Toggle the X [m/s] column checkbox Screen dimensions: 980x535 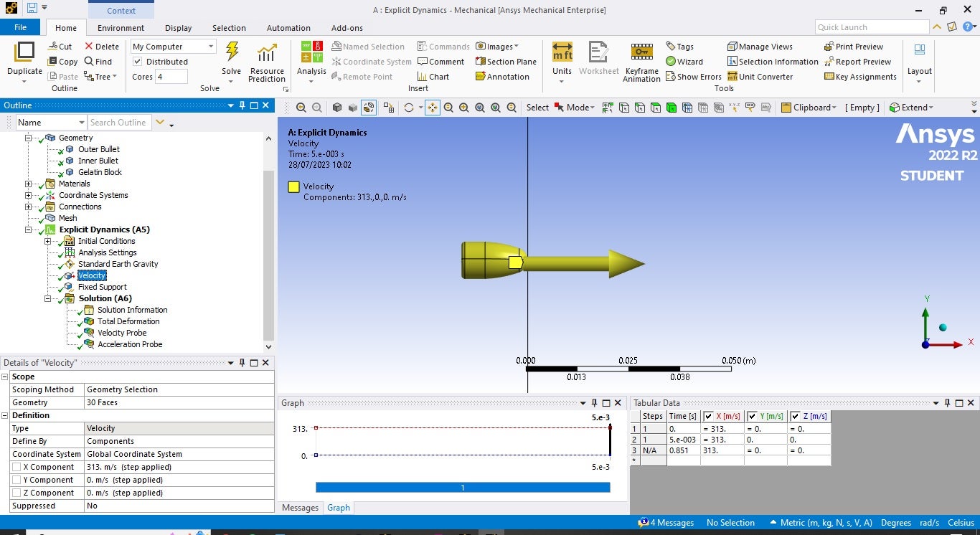pyautogui.click(x=709, y=416)
